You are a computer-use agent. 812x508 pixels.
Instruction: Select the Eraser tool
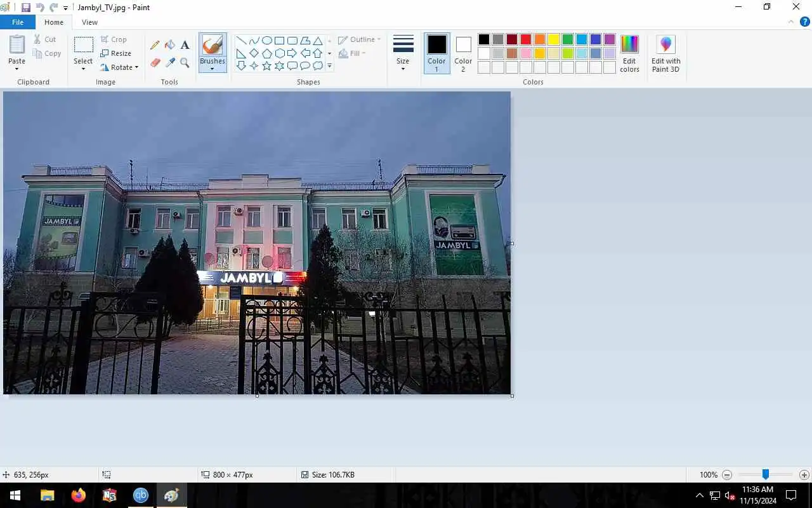155,62
